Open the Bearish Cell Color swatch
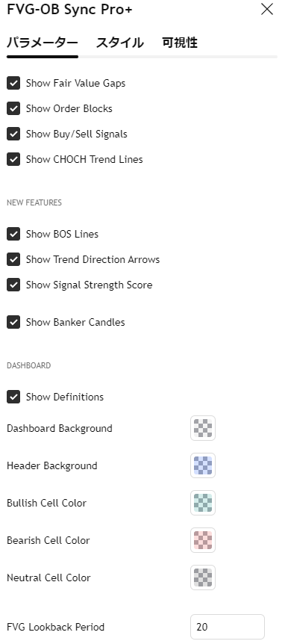 click(203, 540)
